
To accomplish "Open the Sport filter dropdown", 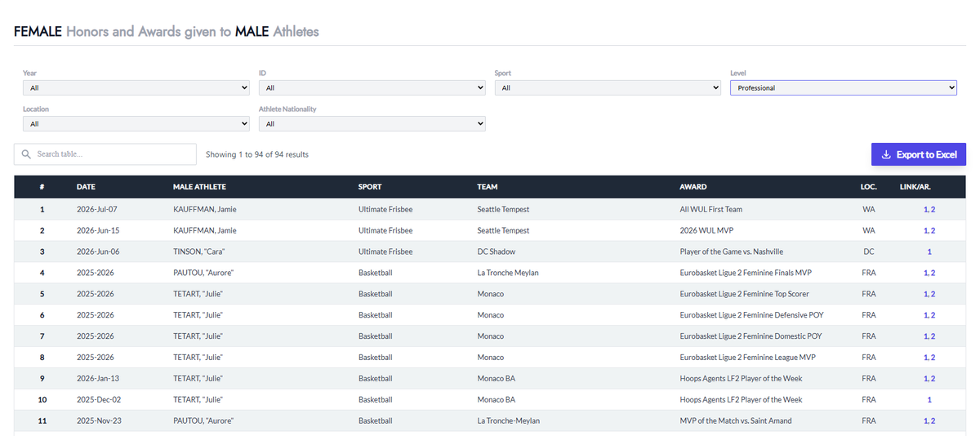I will pos(608,87).
